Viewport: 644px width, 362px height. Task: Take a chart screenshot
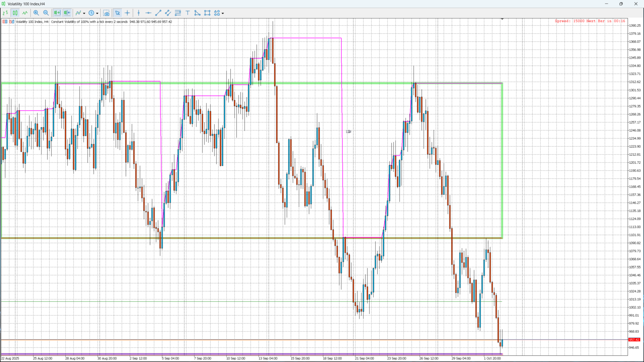click(106, 13)
